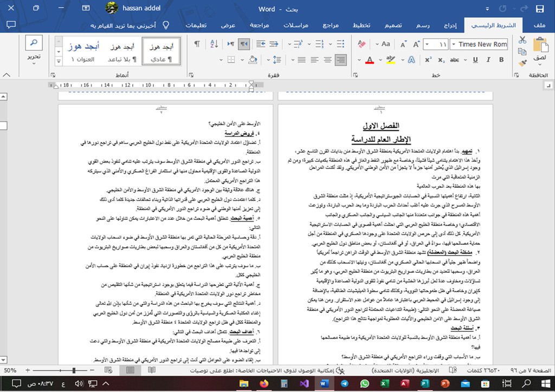The width and height of the screenshot is (555, 392).
Task: Switch to Read Mode view in the status bar
Action: point(152,370)
